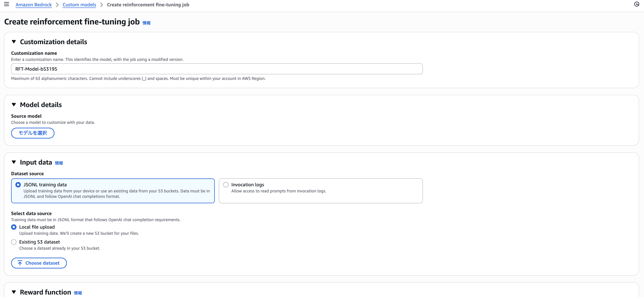Click the Choose dataset button
The width and height of the screenshot is (644, 297).
[39, 263]
